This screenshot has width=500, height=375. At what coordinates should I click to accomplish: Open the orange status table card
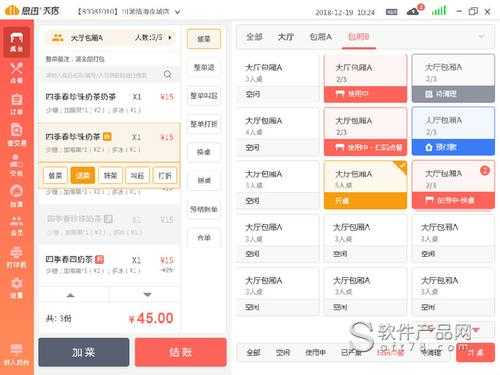click(x=365, y=184)
